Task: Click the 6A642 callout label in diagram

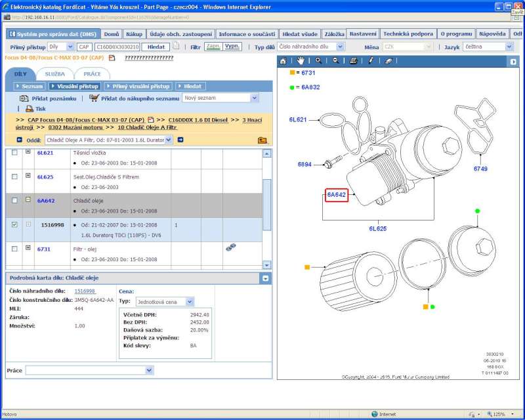Action: pyautogui.click(x=336, y=195)
